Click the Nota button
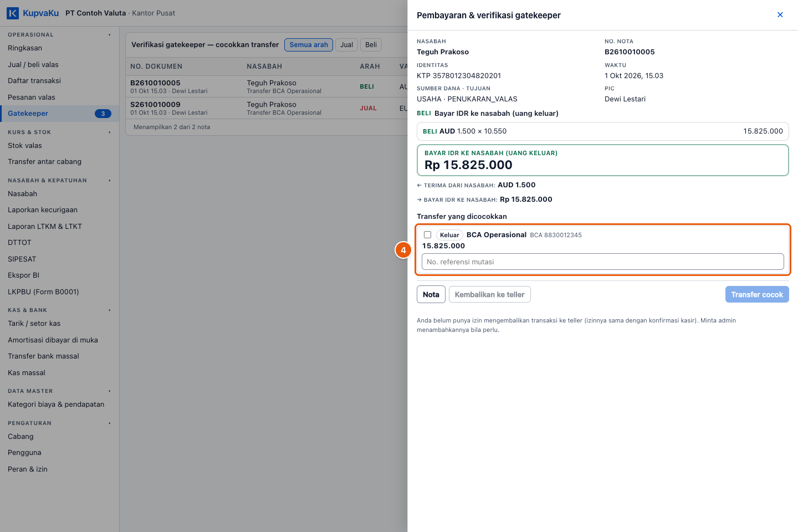The height and width of the screenshot is (532, 798). (x=431, y=294)
